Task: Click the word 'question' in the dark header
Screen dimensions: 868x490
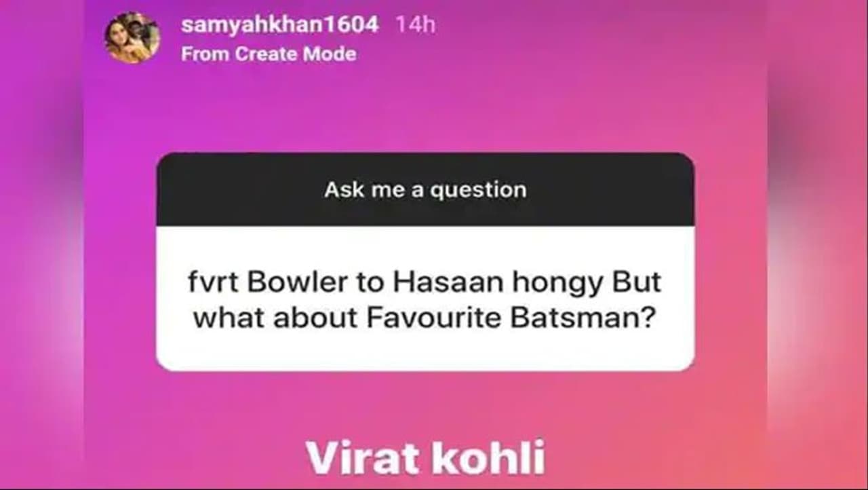Action: point(478,190)
